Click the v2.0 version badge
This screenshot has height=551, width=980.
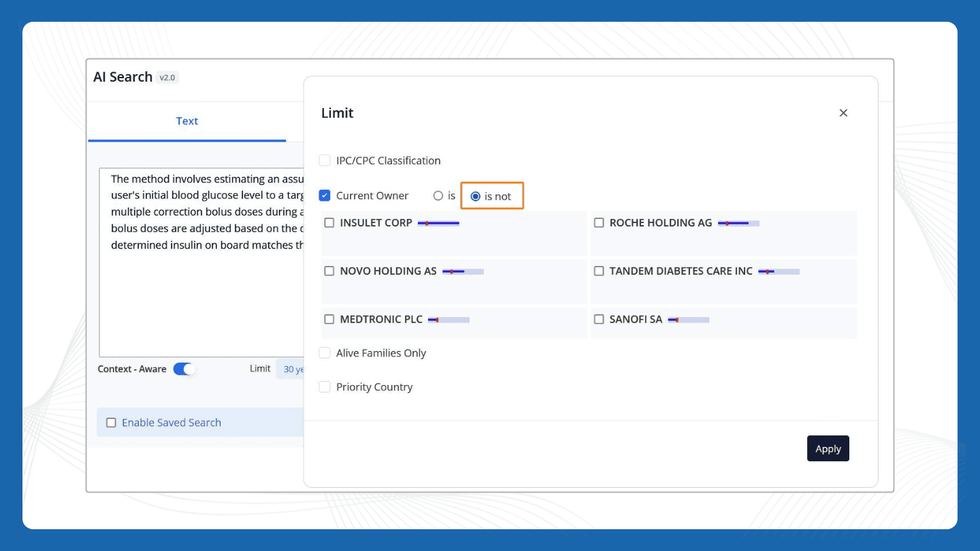point(167,78)
